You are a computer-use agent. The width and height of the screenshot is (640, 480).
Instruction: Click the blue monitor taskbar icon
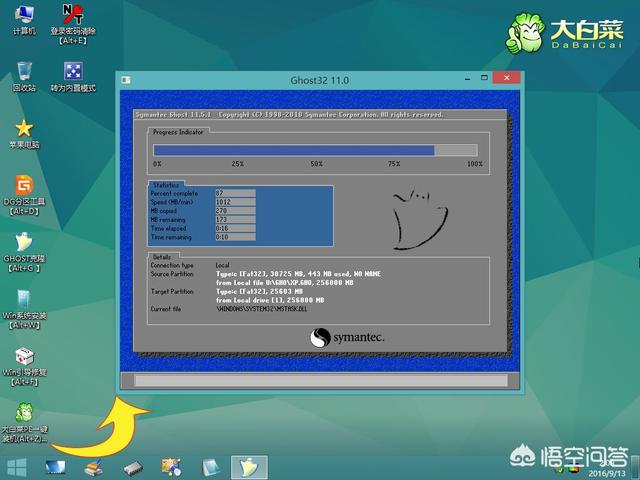point(55,468)
